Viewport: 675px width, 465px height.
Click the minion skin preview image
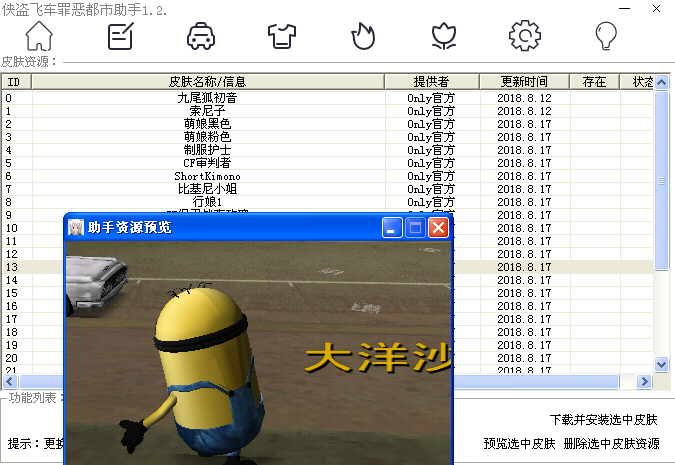pos(259,352)
